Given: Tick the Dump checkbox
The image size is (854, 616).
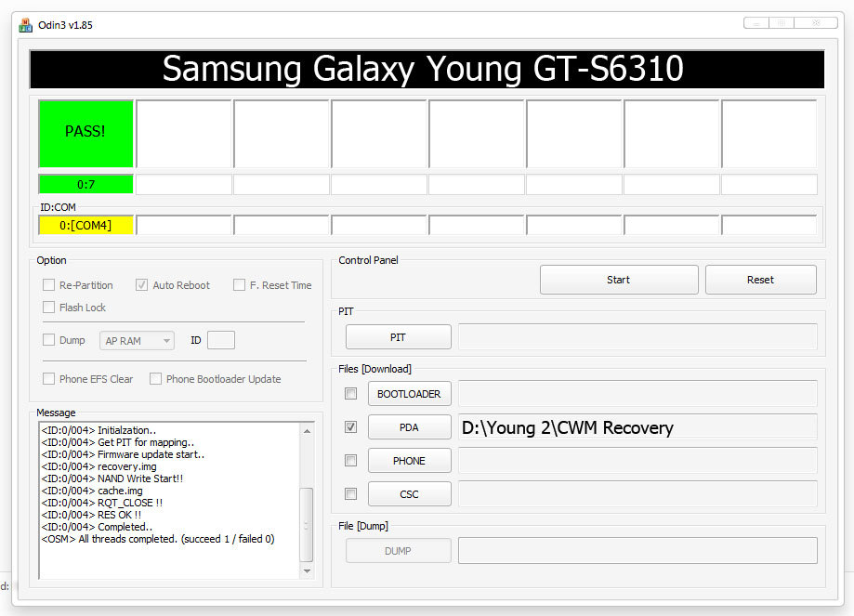Looking at the screenshot, I should pos(49,340).
